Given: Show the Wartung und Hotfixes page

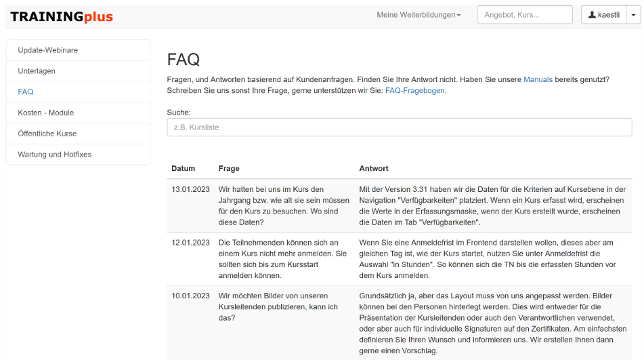Looking at the screenshot, I should pos(54,155).
